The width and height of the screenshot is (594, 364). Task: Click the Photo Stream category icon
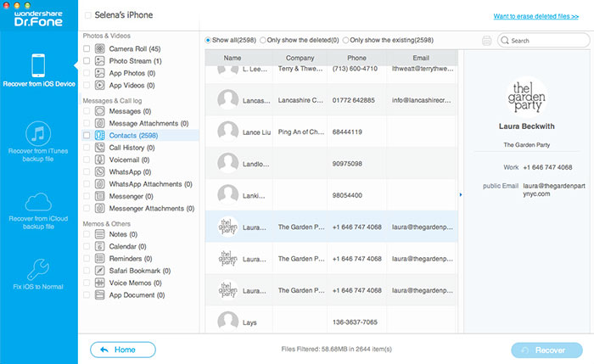pos(99,60)
